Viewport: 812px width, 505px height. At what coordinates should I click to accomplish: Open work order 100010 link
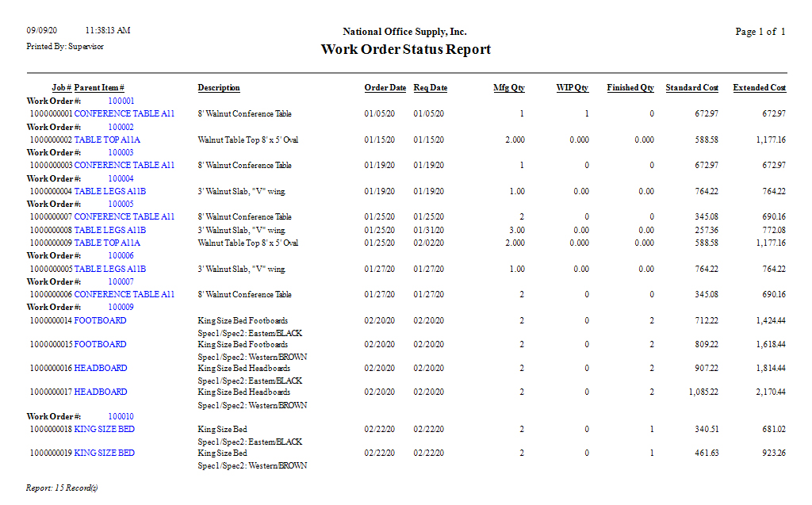[x=121, y=416]
